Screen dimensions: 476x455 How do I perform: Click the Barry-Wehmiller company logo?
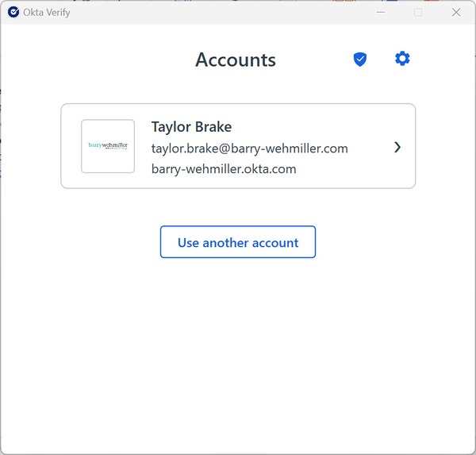[x=108, y=146]
